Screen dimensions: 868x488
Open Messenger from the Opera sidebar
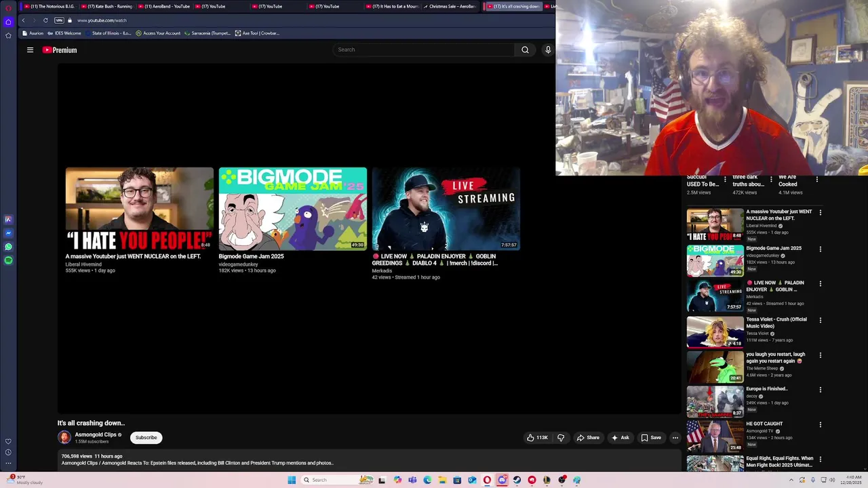[x=8, y=233]
